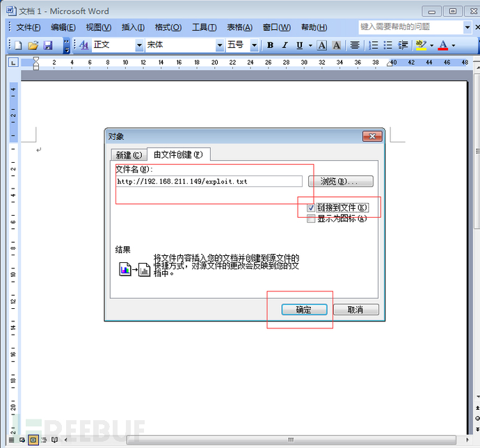Click the distributed alignment icon
The height and width of the screenshot is (448, 480).
coord(355,45)
